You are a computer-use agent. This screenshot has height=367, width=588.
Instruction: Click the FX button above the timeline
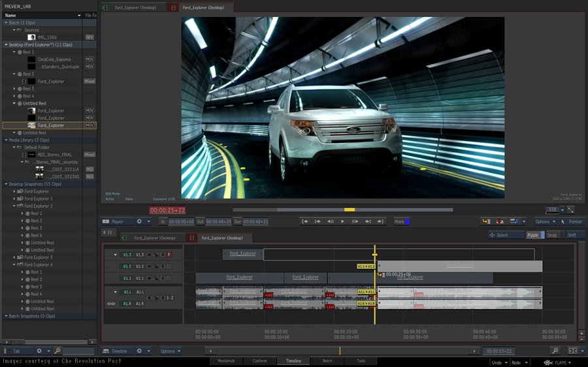tap(108, 232)
